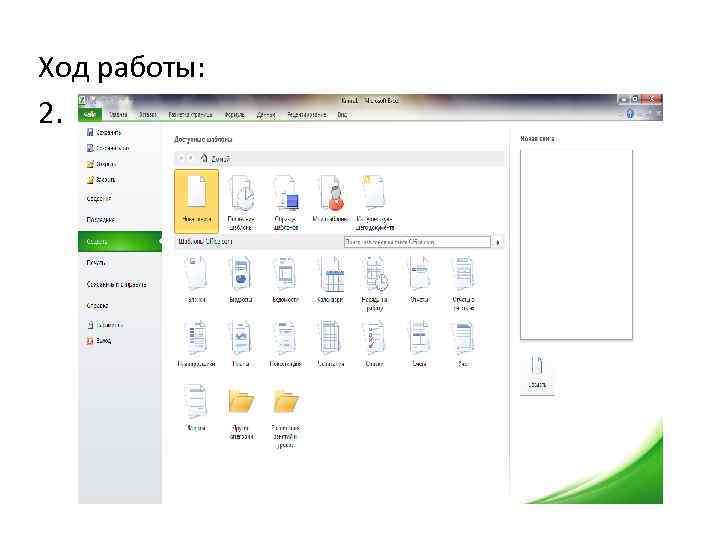Open the Отчеты template category
Screen dimensions: 720x540
point(419,279)
